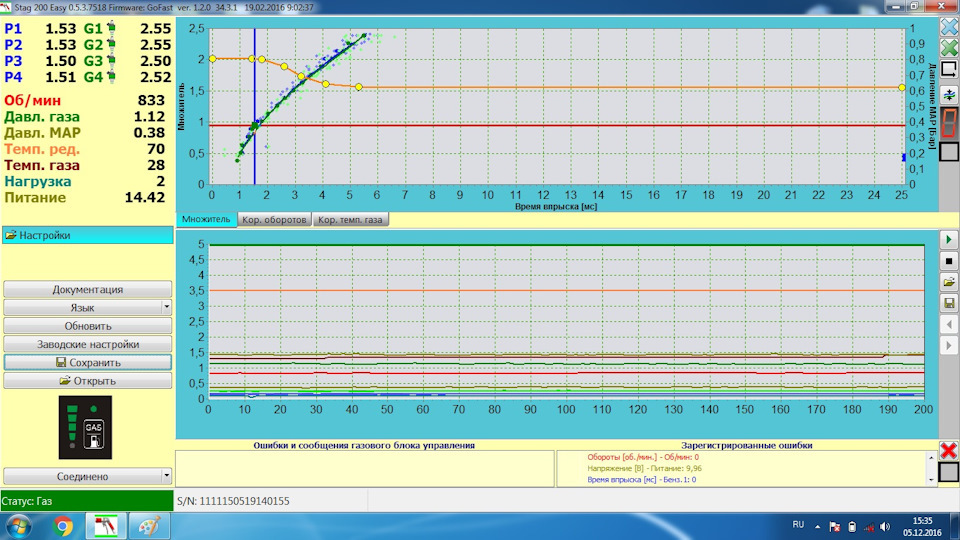Click the Stag application taskbar icon

[106, 526]
